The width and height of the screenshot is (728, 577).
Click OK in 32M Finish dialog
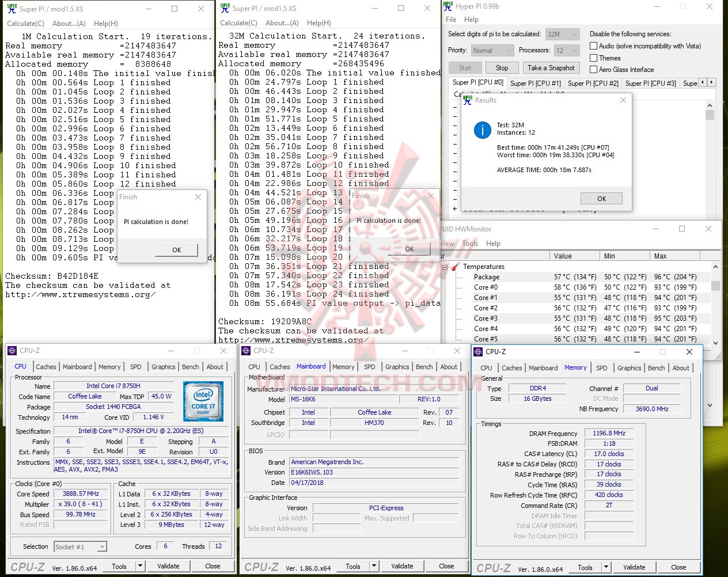[409, 249]
